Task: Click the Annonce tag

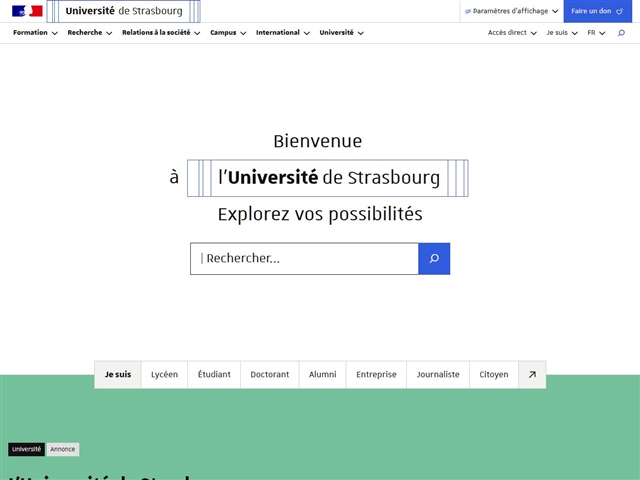Action: coord(63,449)
